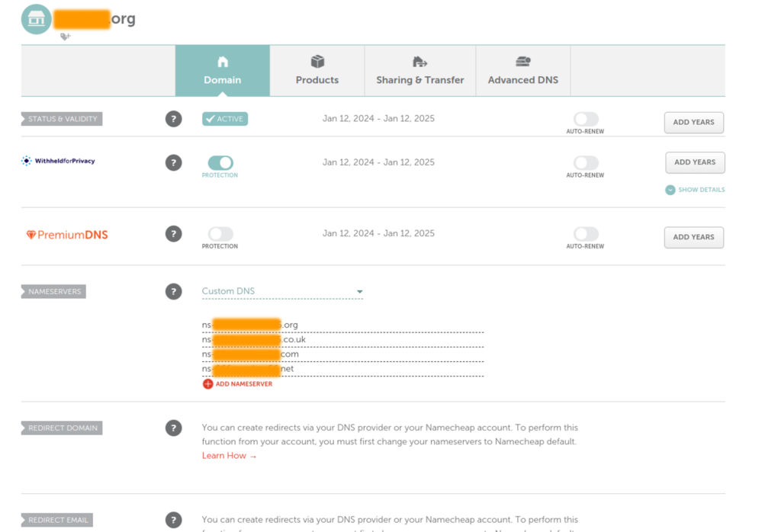Click the help icon beside Redirect Domain
Image resolution: width=781 pixels, height=532 pixels.
point(173,428)
